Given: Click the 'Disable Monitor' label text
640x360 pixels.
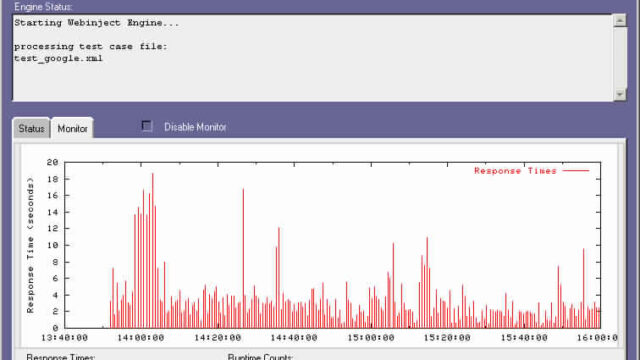Looking at the screenshot, I should (x=195, y=127).
